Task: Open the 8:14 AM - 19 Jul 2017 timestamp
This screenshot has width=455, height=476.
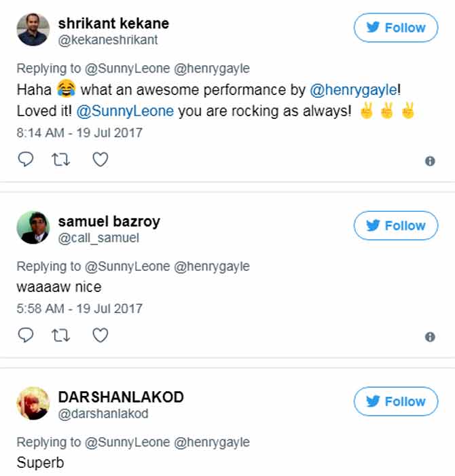Action: click(79, 132)
